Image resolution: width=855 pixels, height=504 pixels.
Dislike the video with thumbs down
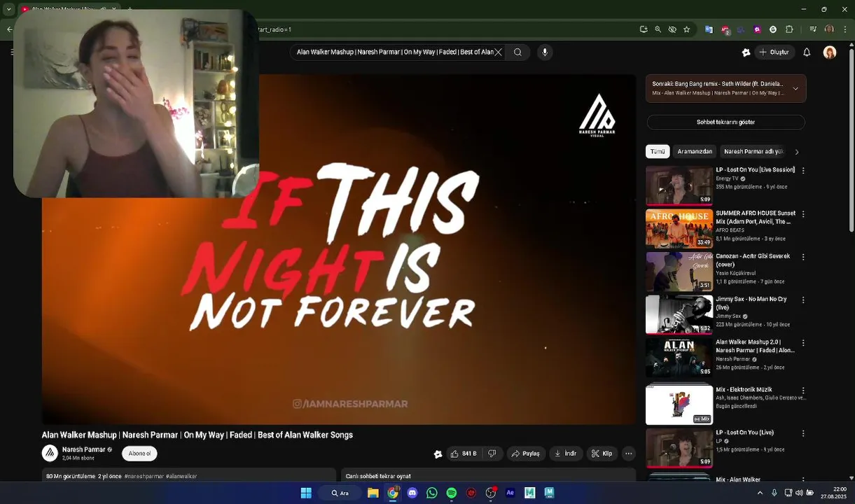coord(492,454)
